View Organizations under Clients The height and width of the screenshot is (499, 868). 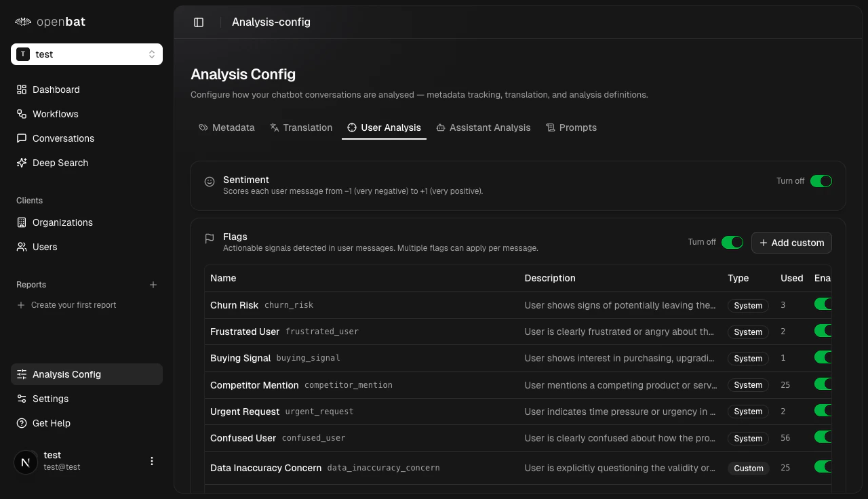click(62, 222)
